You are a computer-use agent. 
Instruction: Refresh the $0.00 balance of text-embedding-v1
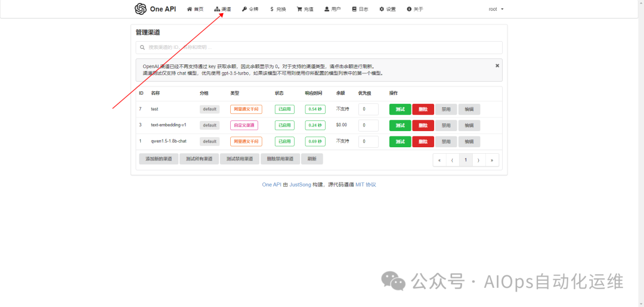tap(341, 125)
